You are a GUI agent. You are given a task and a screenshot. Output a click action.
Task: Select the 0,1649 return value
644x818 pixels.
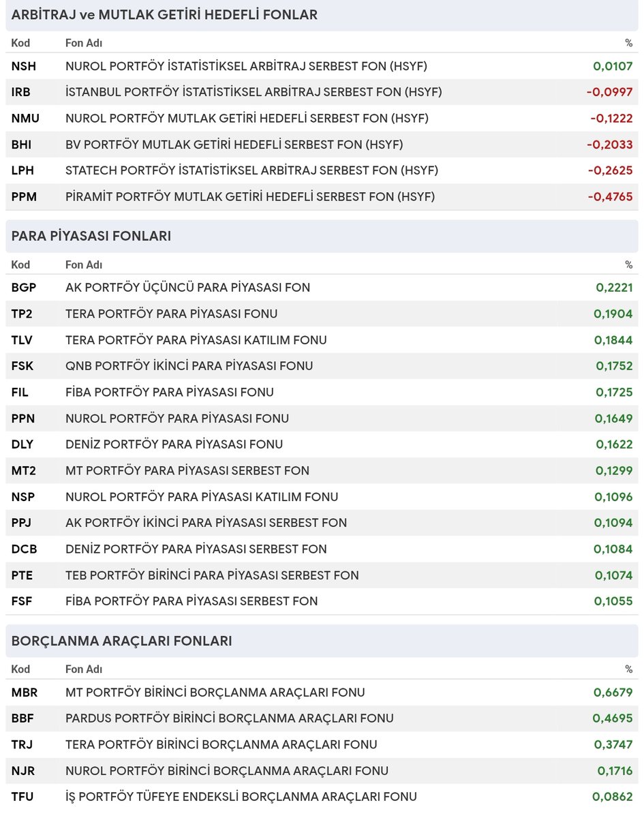coord(614,419)
